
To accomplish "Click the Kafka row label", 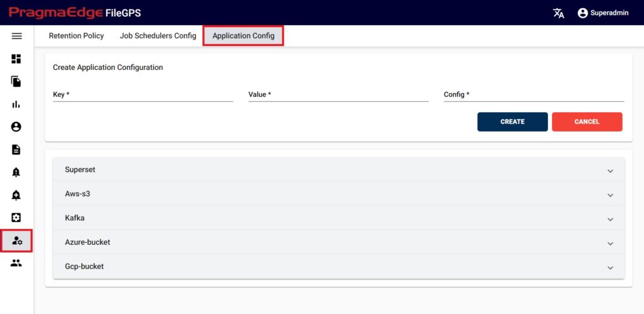I will (75, 218).
